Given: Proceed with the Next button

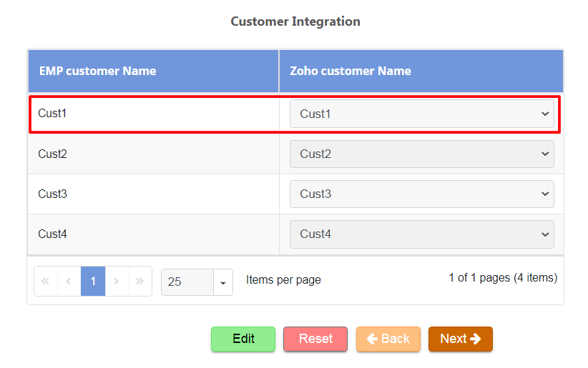Looking at the screenshot, I should pyautogui.click(x=460, y=339).
